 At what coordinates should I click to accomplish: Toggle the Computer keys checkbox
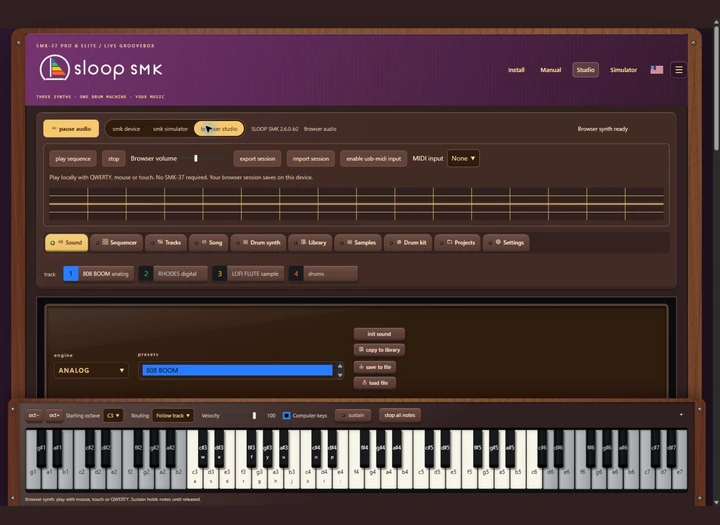pos(286,415)
